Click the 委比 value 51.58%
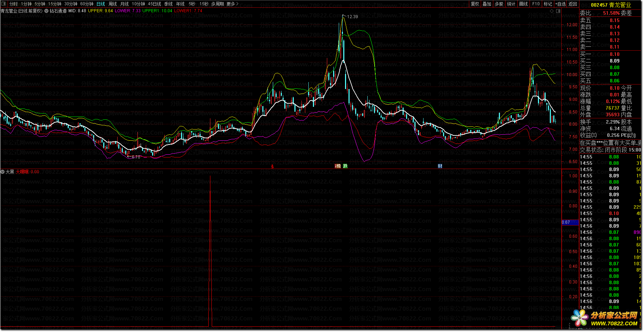Image resolution: width=644 pixels, height=332 pixels. point(612,13)
